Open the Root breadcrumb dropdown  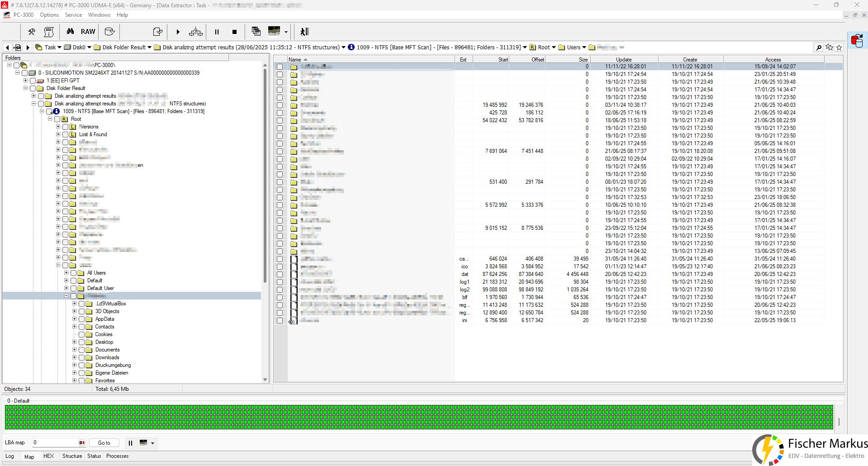pyautogui.click(x=554, y=48)
